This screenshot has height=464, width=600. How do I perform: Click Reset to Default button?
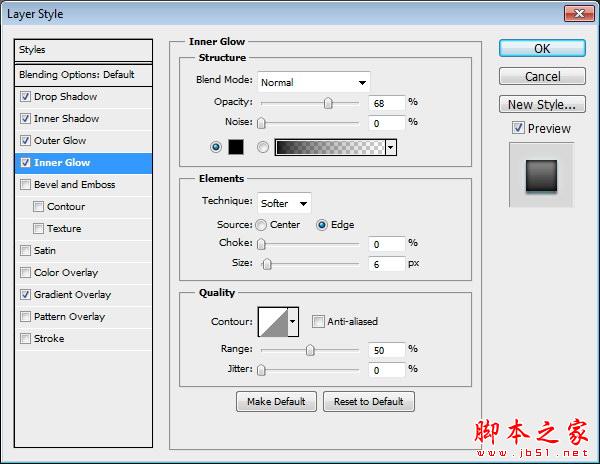click(x=368, y=401)
